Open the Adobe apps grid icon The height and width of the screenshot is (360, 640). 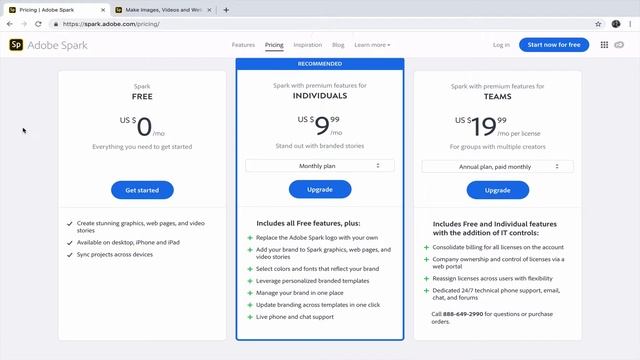point(604,45)
